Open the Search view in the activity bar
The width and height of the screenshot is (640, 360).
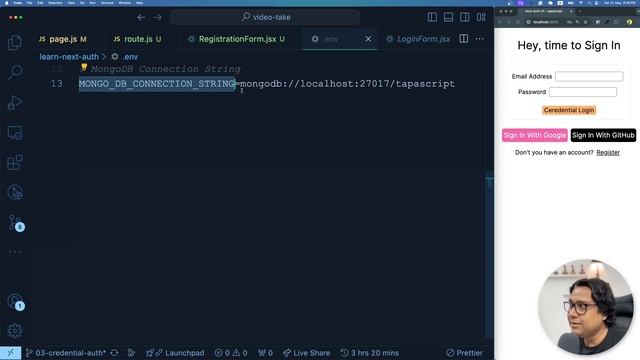(x=15, y=72)
